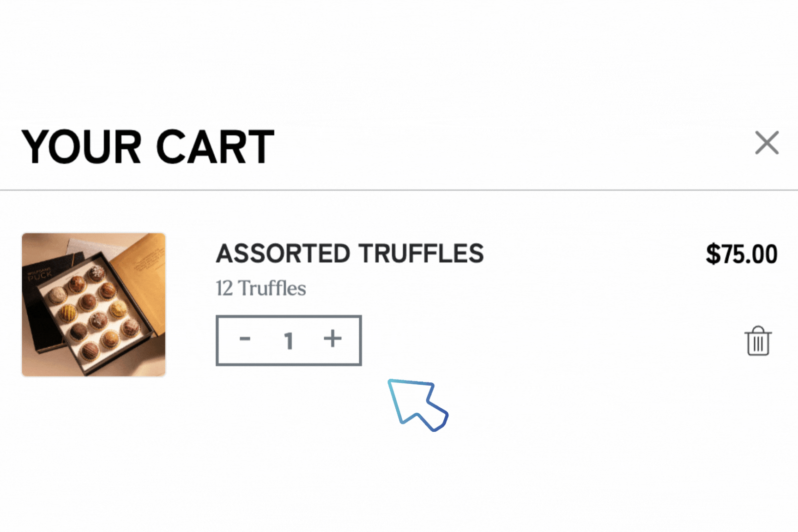
Task: Open the Assorted Truffles product title
Action: (350, 254)
